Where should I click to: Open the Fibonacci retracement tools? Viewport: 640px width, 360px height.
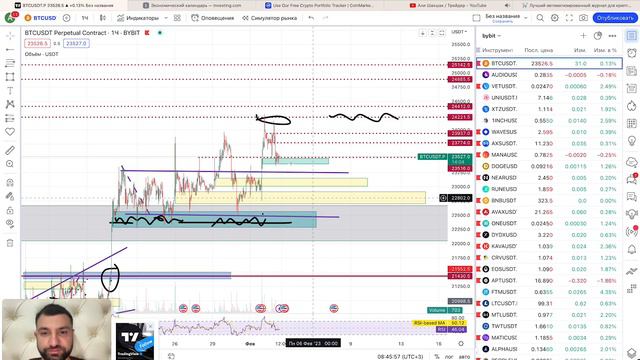pyautogui.click(x=10, y=63)
